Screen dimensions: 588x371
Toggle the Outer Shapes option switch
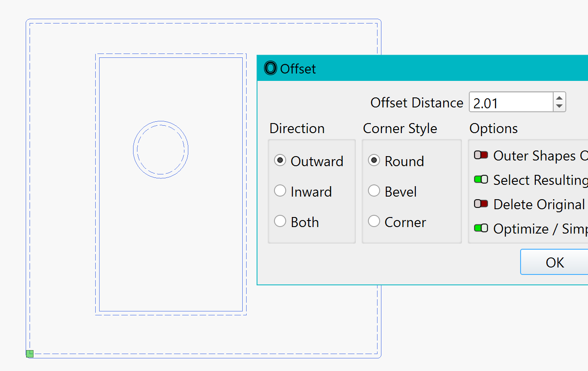pyautogui.click(x=481, y=155)
